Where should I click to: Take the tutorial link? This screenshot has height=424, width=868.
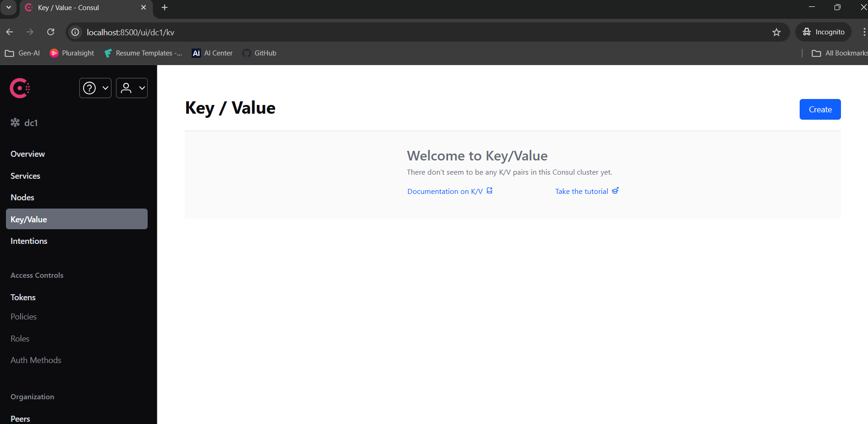581,191
